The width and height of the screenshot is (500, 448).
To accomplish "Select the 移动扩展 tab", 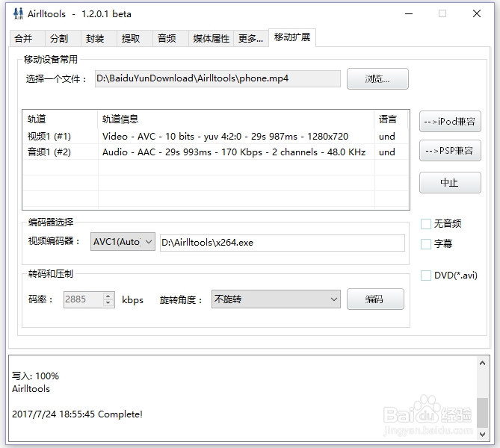I will coord(292,37).
